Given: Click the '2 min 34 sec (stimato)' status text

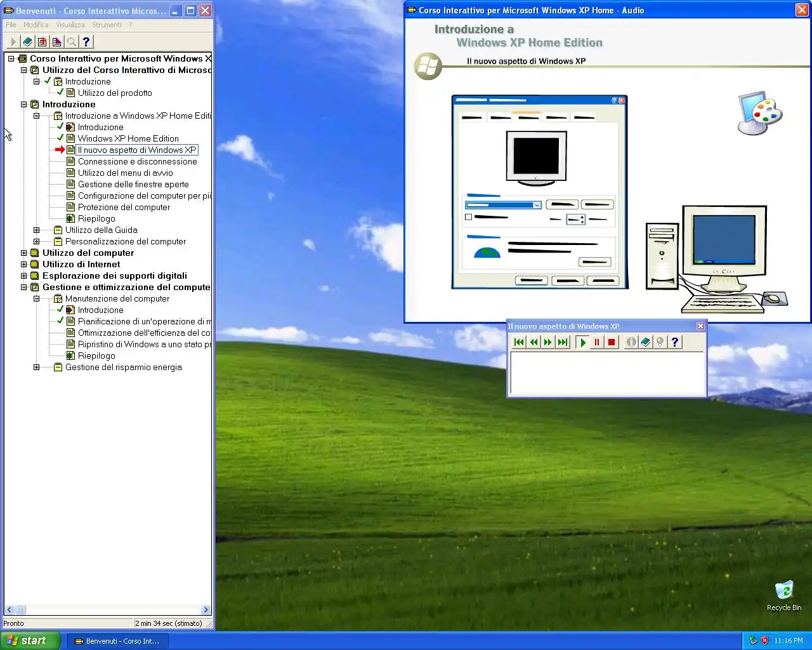Looking at the screenshot, I should 169,623.
